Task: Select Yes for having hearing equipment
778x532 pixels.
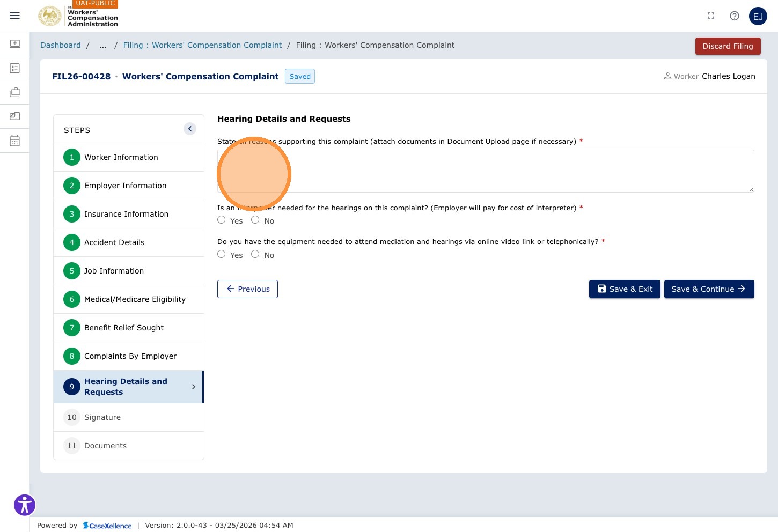Action: tap(221, 254)
